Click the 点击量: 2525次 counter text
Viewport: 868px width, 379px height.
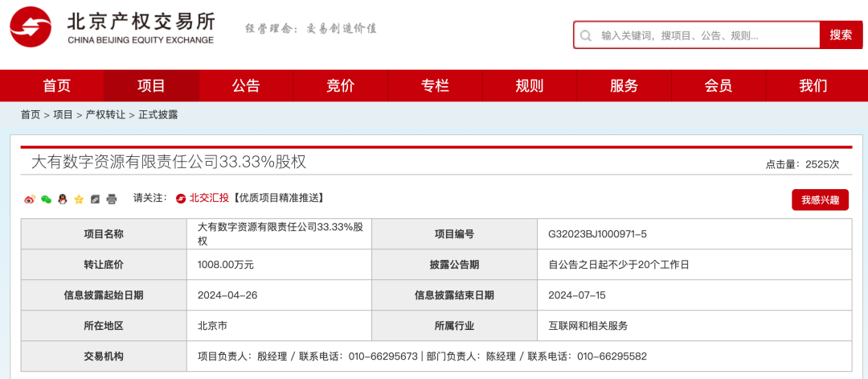coord(802,164)
